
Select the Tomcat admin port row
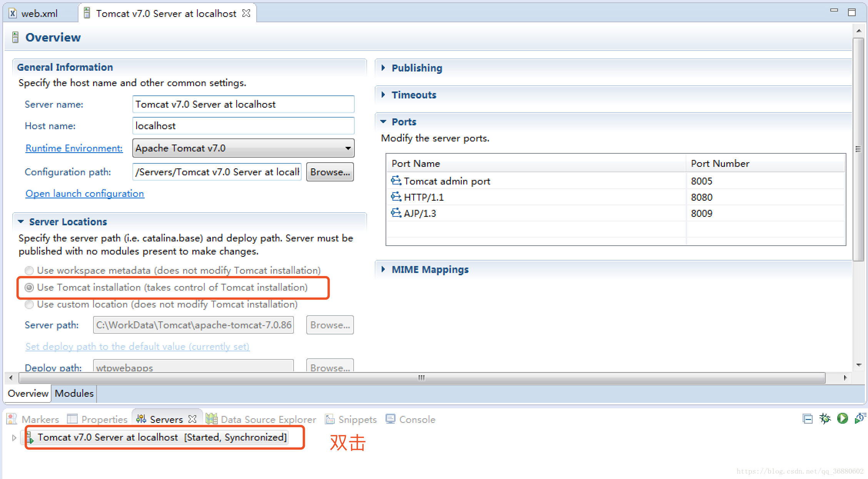click(616, 181)
